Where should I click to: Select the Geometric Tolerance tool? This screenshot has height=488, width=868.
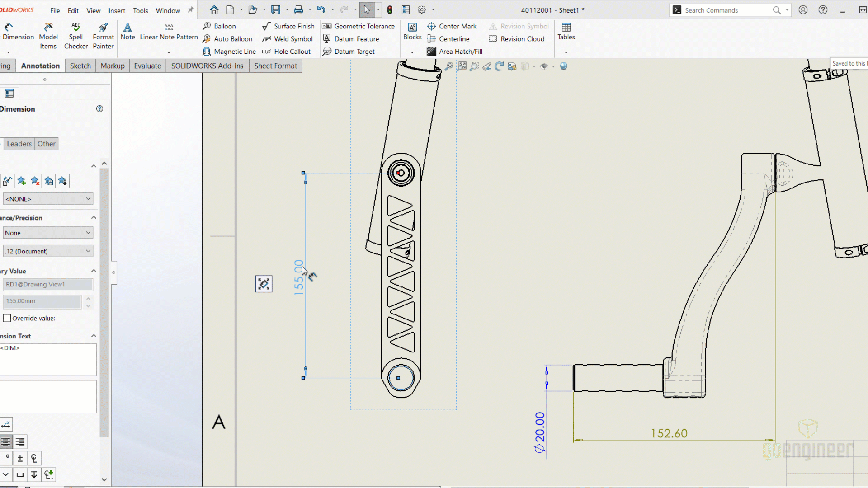(359, 26)
